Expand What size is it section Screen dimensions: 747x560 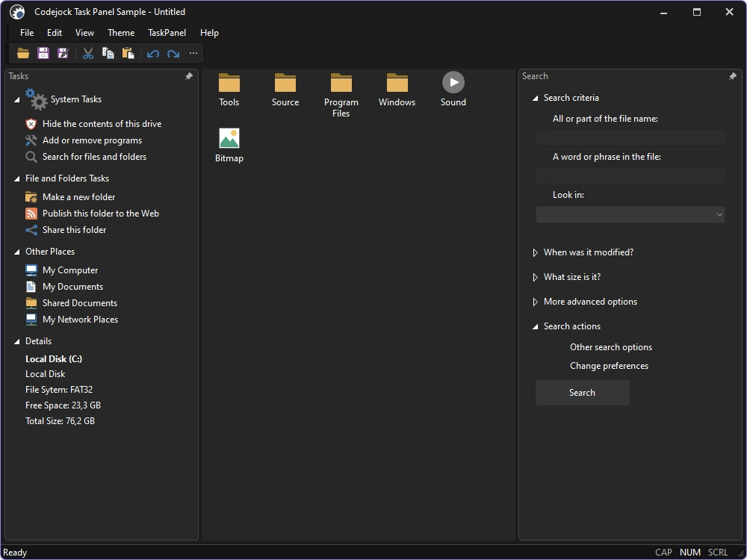(x=535, y=278)
